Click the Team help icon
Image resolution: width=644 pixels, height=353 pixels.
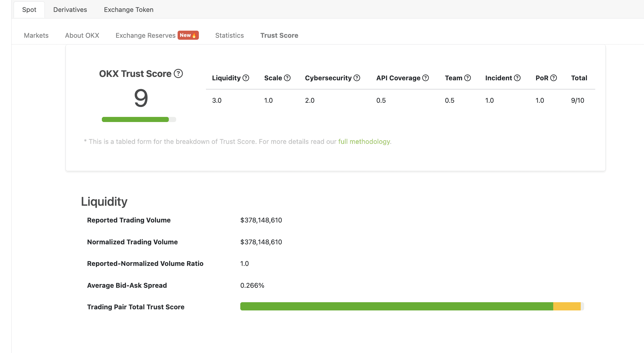tap(468, 78)
